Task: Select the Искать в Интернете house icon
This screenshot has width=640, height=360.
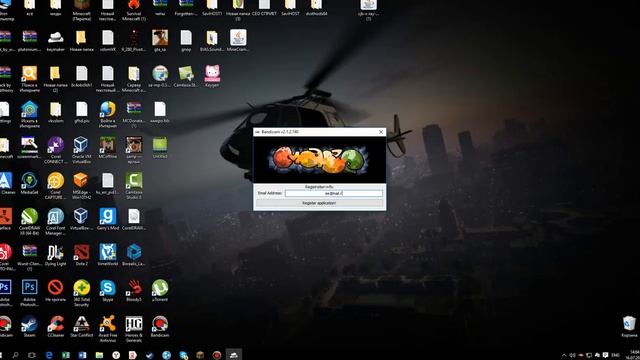Action: pyautogui.click(x=29, y=114)
